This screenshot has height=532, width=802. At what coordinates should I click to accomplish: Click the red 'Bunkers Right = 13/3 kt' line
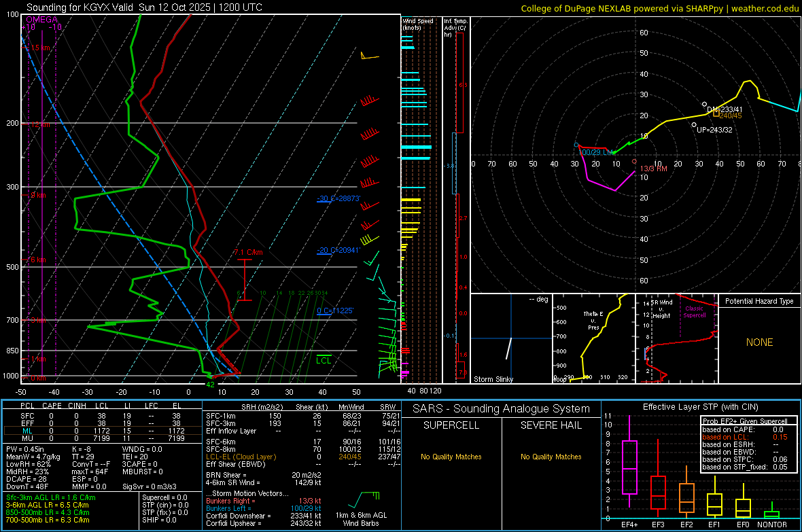click(x=264, y=501)
